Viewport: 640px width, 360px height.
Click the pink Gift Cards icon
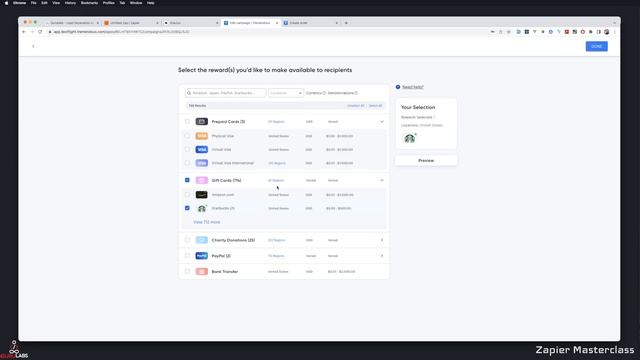pos(202,180)
